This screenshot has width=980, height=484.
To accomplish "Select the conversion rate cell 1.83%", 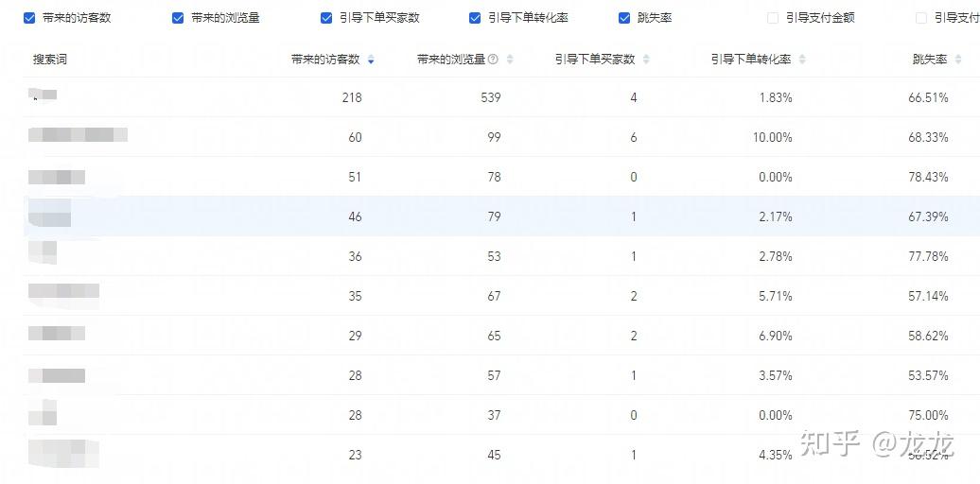I will point(776,97).
